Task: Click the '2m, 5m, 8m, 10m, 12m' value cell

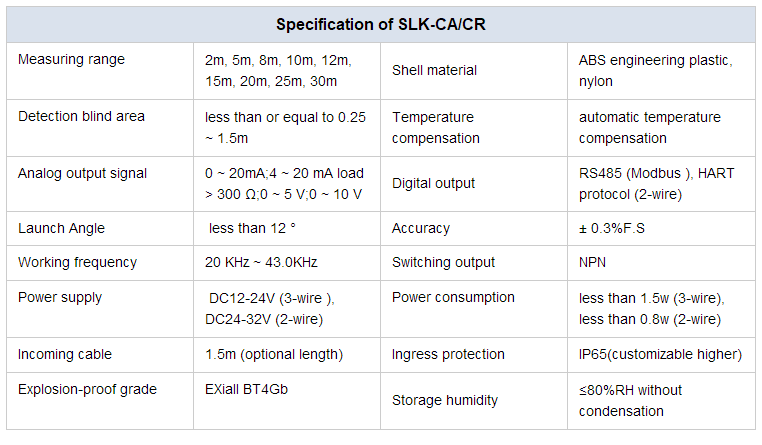Action: (x=287, y=71)
